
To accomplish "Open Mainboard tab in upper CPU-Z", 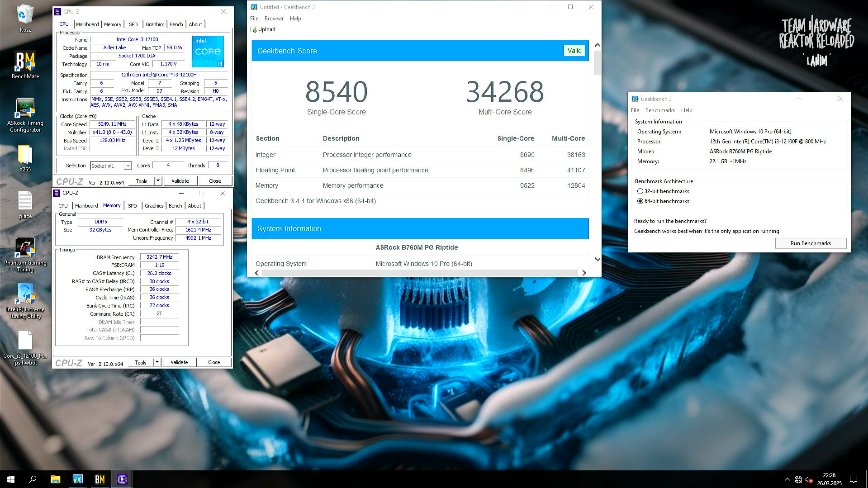I will coord(87,24).
